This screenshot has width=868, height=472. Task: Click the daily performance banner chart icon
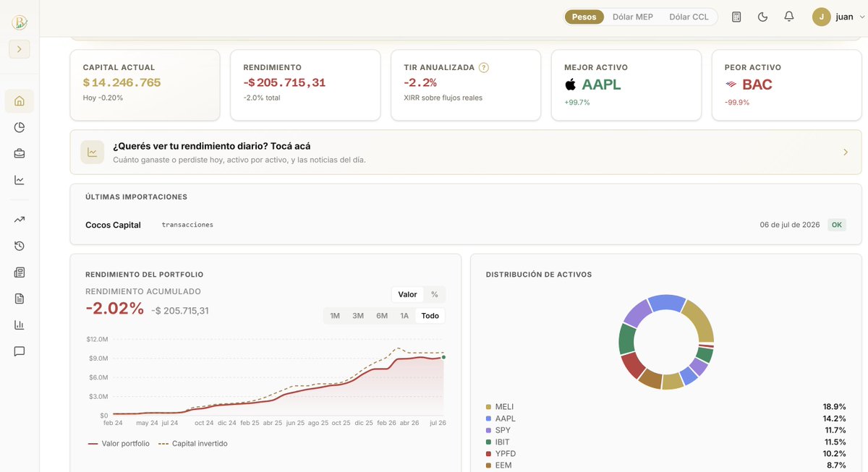[x=93, y=153]
